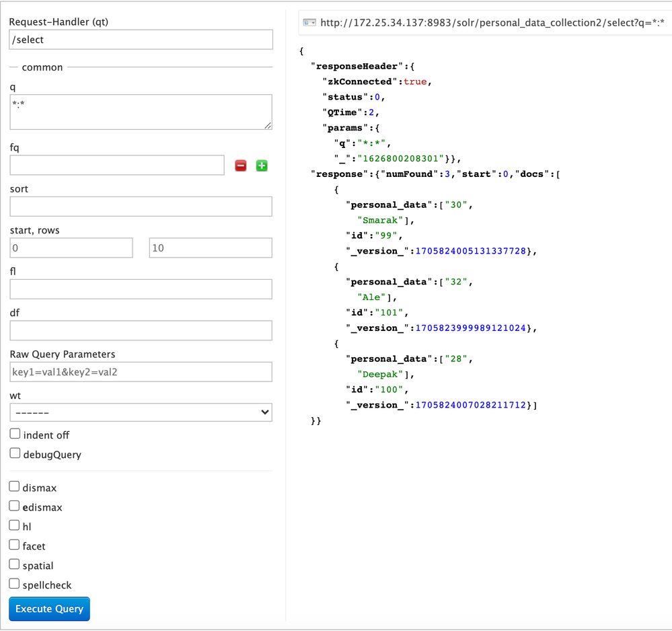Click the "common" section heading
The width and height of the screenshot is (672, 631).
[x=42, y=67]
